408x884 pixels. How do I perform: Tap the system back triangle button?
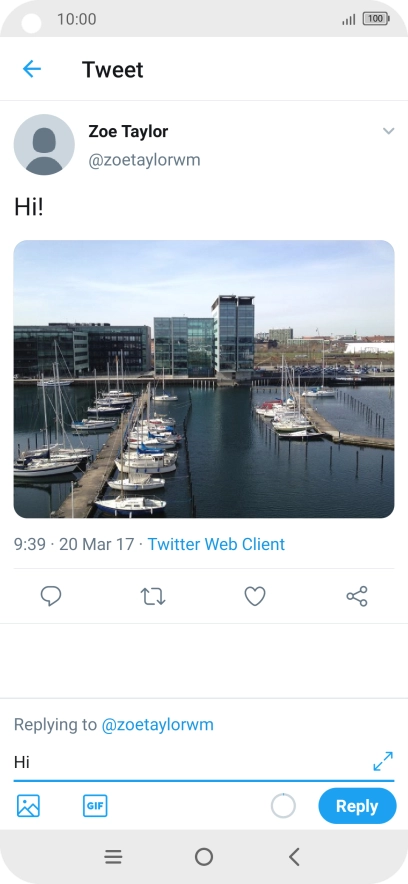(294, 857)
